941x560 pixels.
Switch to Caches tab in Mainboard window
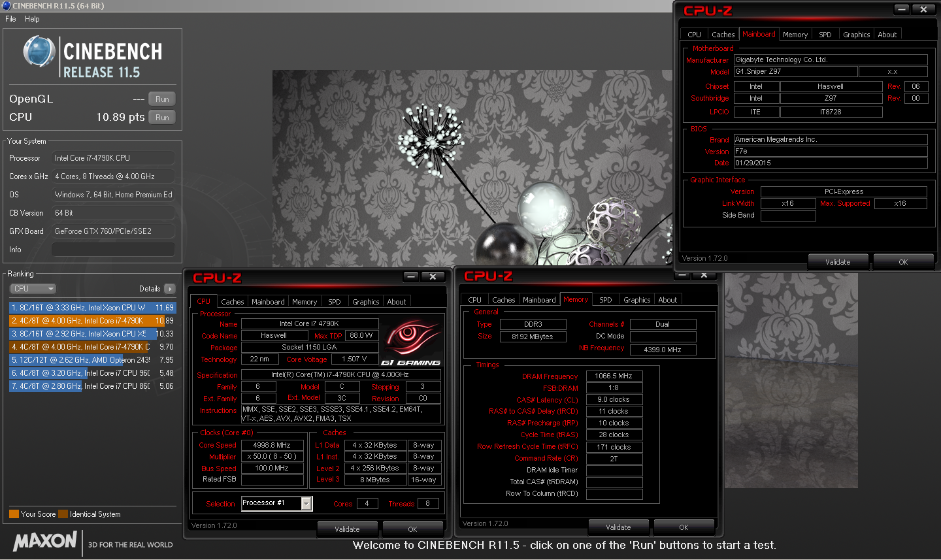tap(723, 35)
